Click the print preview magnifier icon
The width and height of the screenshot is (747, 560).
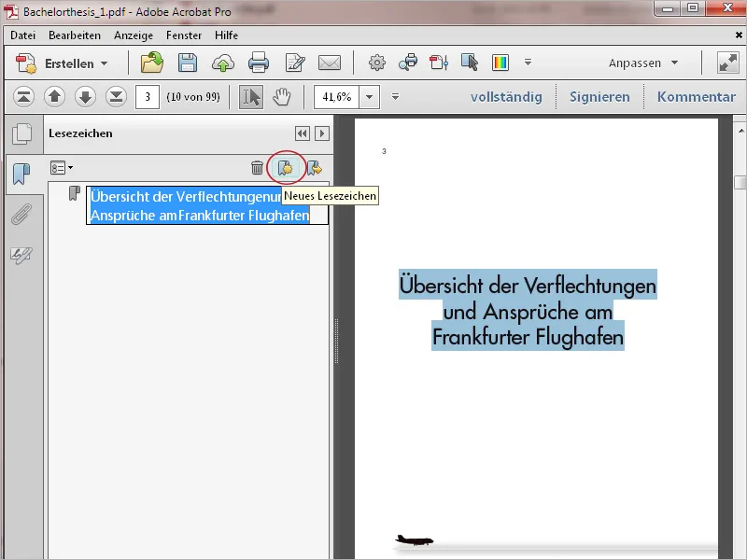408,63
